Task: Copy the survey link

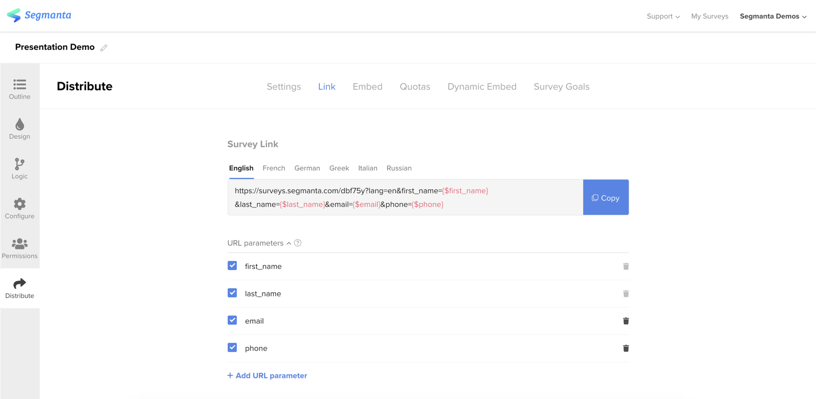Action: [606, 198]
